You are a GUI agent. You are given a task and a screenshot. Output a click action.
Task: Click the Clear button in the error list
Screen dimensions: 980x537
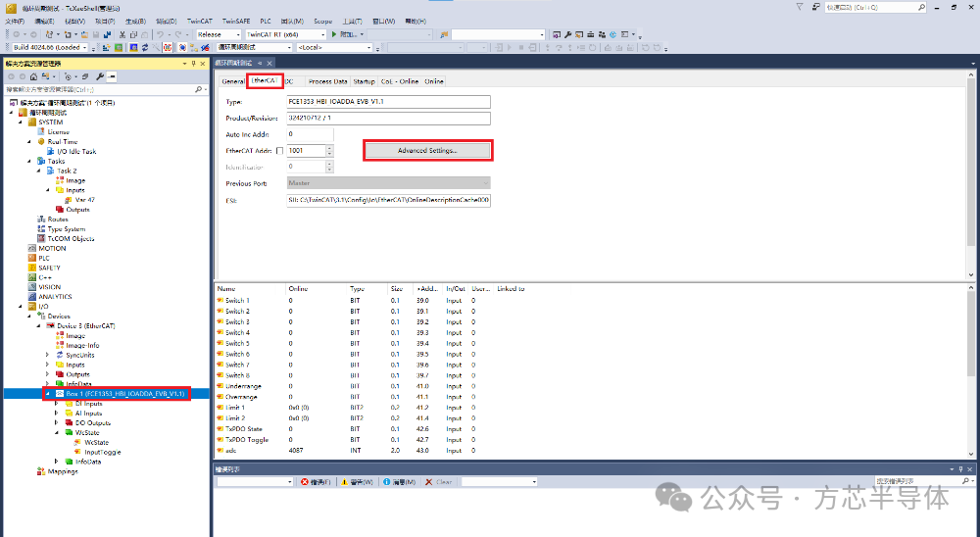click(439, 482)
